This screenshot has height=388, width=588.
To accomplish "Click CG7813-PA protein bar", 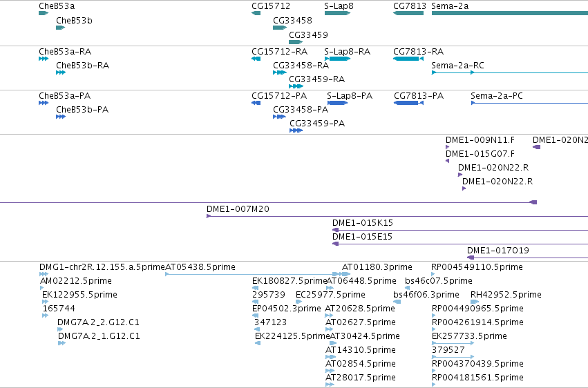I will coord(408,103).
